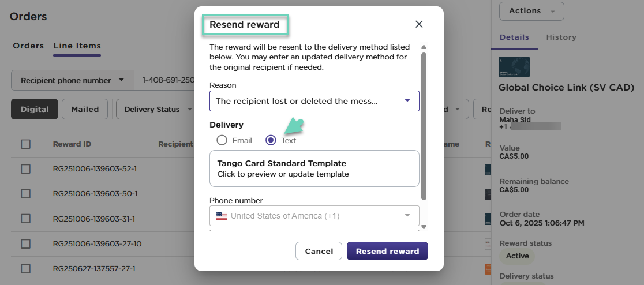The width and height of the screenshot is (644, 285).
Task: Check the box for reward RG251006-139603-52-1
Action: coord(26,169)
